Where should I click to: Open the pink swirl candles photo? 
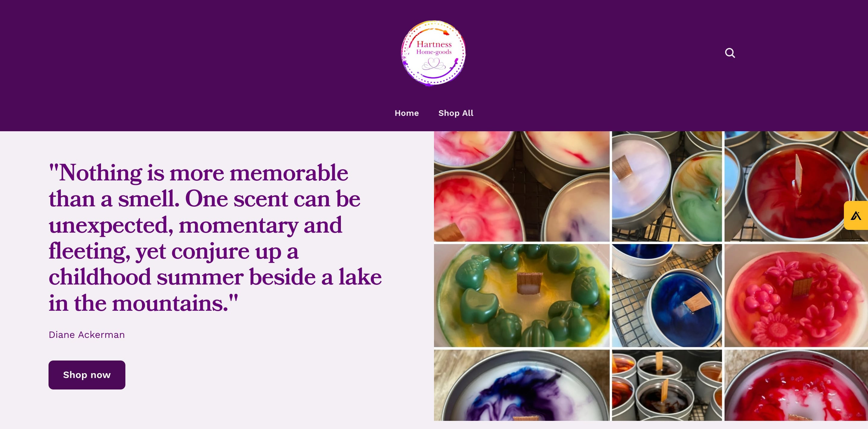pos(522,186)
